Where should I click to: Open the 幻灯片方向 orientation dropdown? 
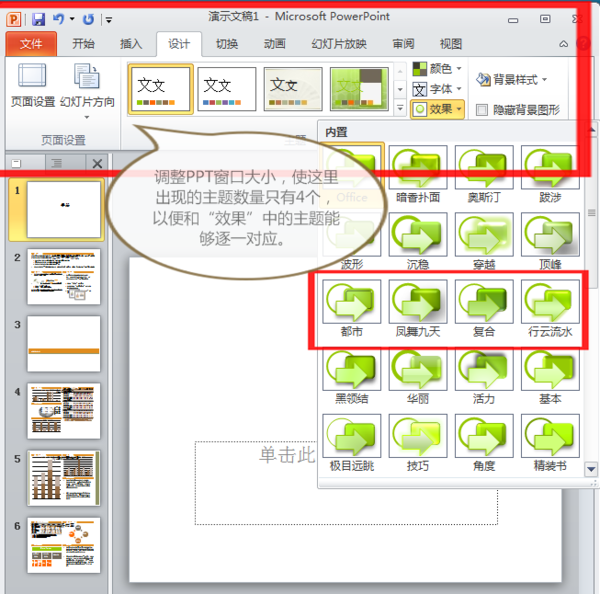(x=87, y=91)
